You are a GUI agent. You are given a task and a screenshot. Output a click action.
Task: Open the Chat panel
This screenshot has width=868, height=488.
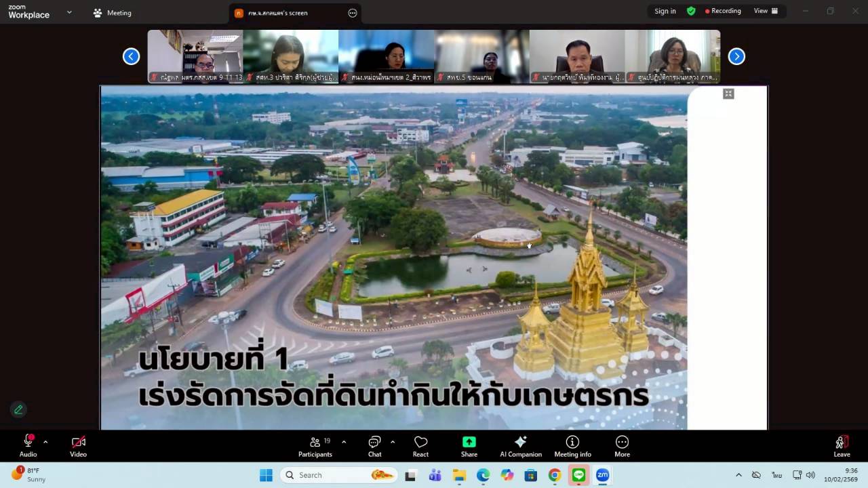click(374, 445)
